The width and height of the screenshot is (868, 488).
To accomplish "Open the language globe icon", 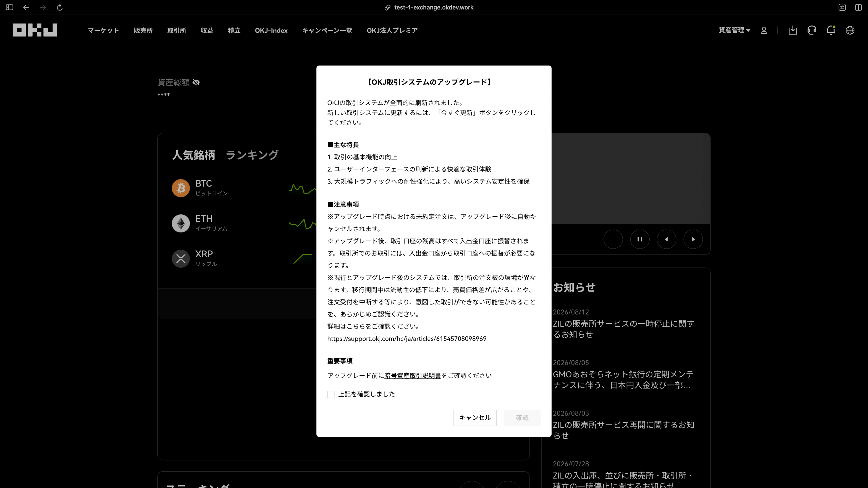I will (x=850, y=30).
